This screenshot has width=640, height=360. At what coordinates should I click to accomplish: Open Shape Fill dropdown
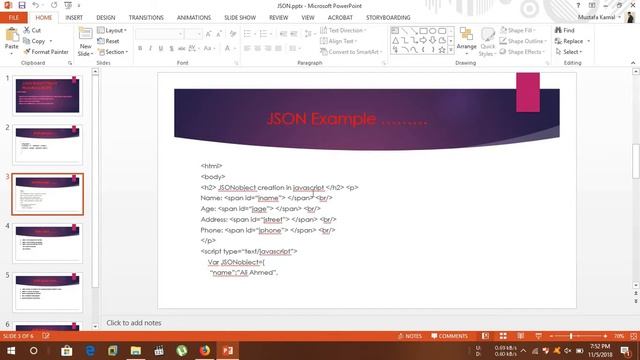pyautogui.click(x=518, y=30)
